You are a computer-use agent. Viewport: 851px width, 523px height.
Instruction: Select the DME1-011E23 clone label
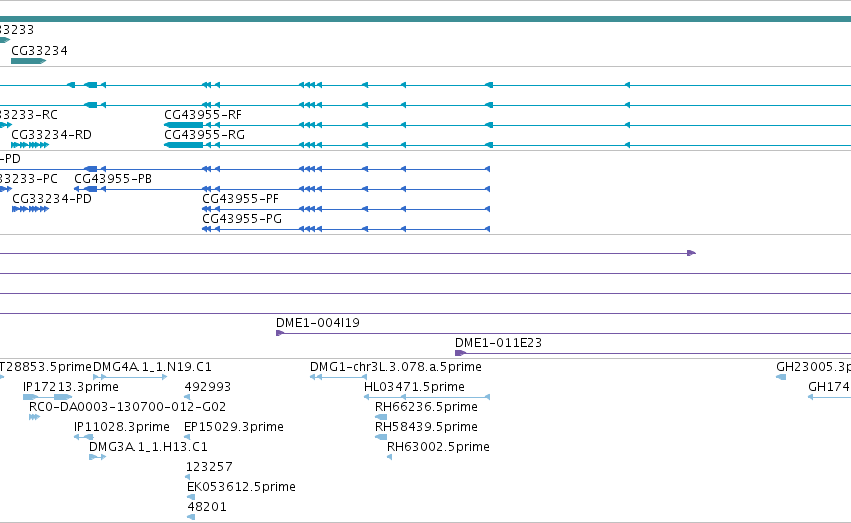tap(498, 342)
